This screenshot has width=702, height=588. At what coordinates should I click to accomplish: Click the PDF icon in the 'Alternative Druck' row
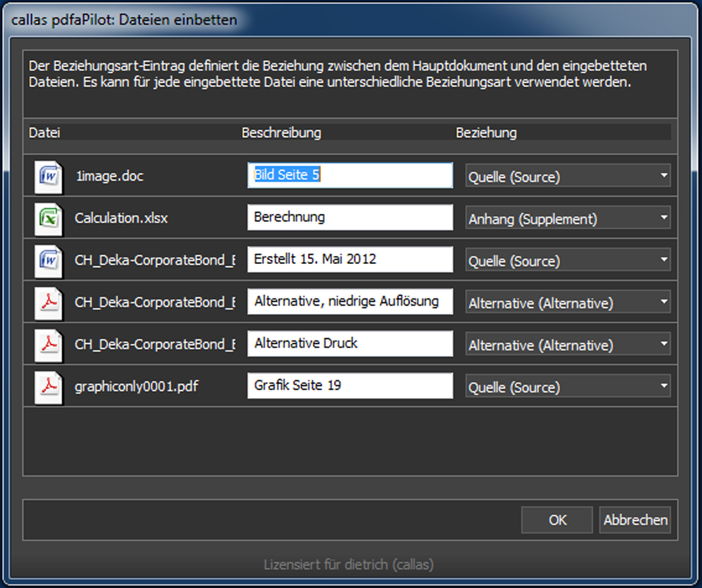[49, 344]
